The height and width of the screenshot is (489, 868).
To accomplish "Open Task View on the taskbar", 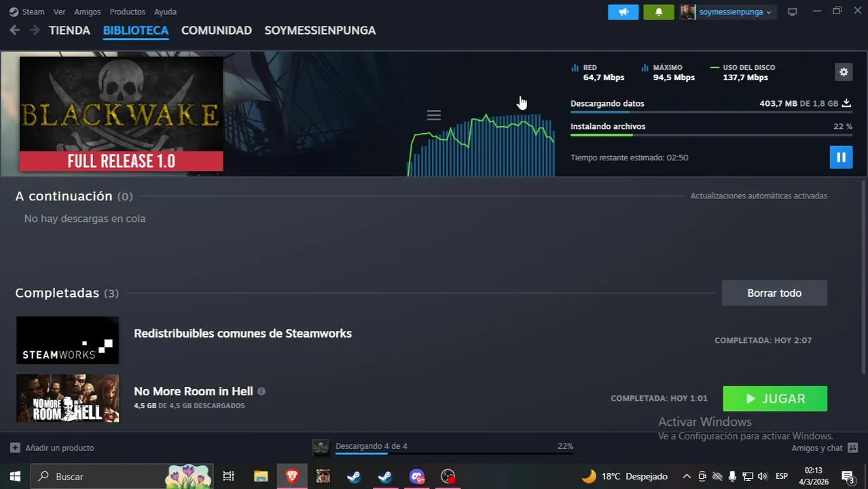I will 228,476.
